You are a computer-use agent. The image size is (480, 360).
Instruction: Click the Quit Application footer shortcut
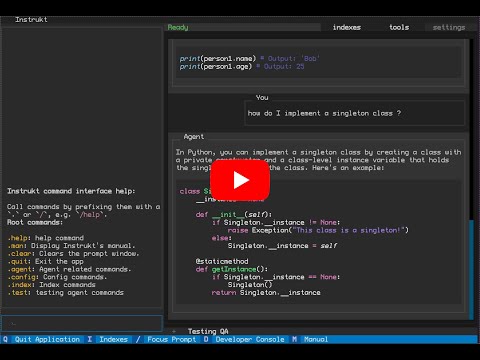47,339
